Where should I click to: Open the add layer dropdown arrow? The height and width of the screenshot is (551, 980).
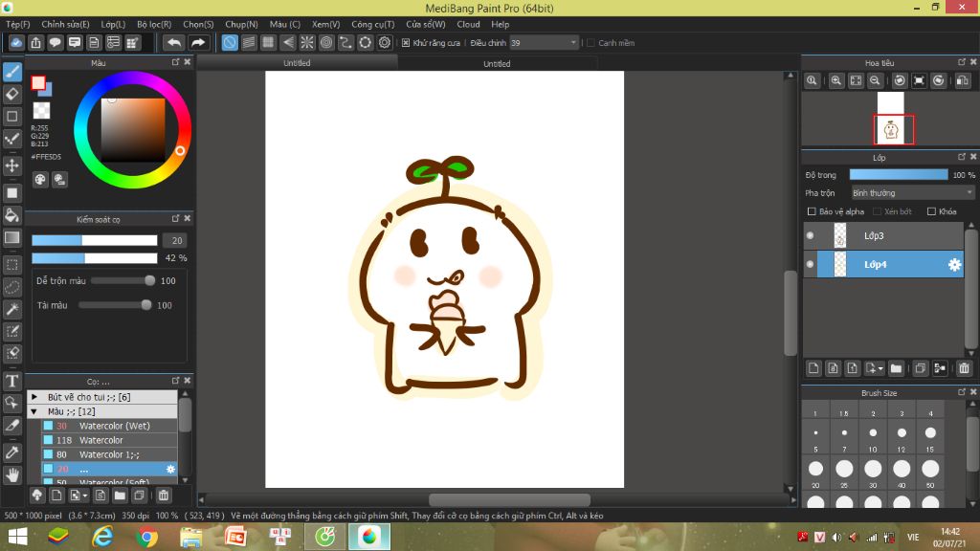(880, 368)
